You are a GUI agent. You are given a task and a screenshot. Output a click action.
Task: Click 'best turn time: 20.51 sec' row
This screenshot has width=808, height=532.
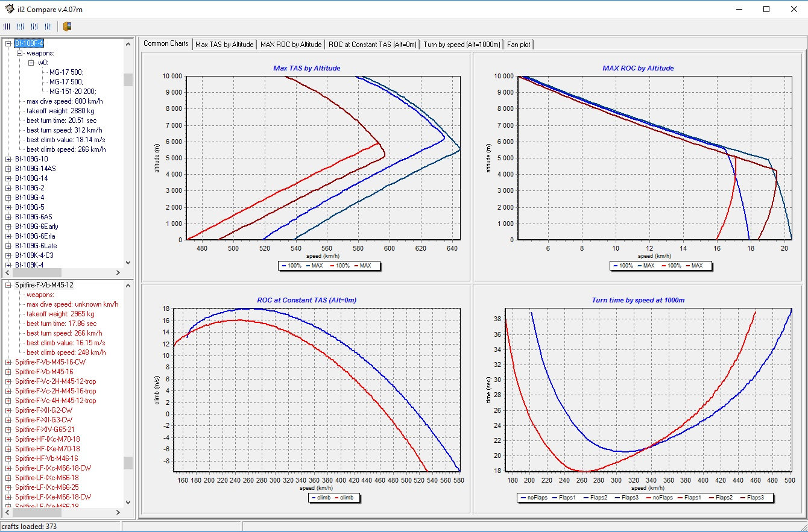pos(62,120)
